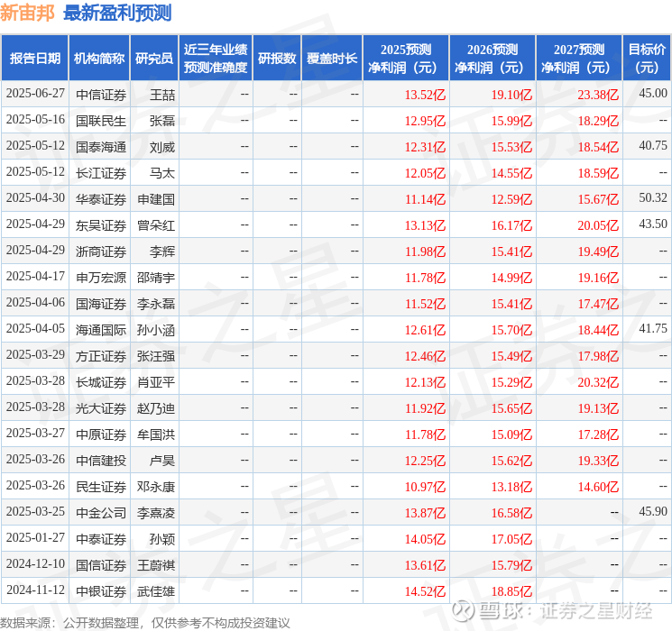The width and height of the screenshot is (672, 631).
Task: Click the 20.32亿 forecast value
Action: 598,382
